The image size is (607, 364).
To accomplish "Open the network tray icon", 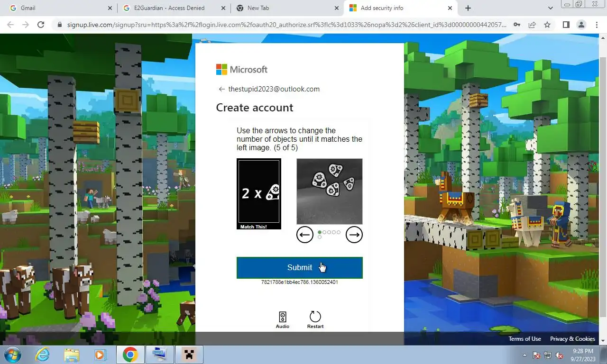I will pyautogui.click(x=548, y=355).
